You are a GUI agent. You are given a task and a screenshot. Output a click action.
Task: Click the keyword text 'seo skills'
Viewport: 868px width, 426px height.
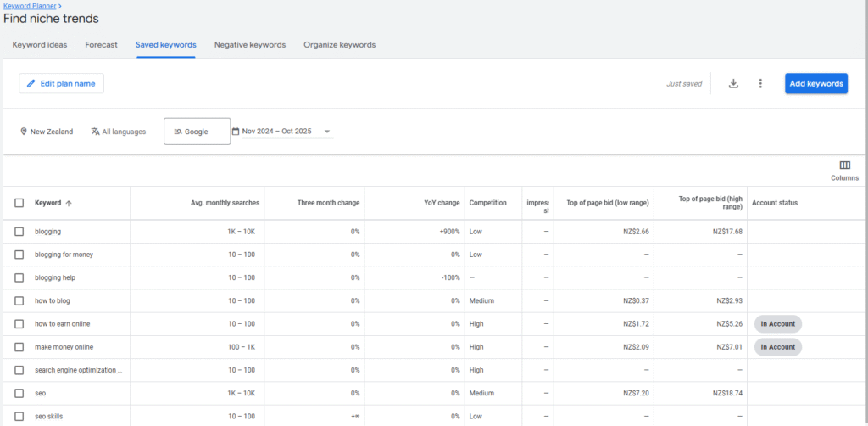[48, 416]
